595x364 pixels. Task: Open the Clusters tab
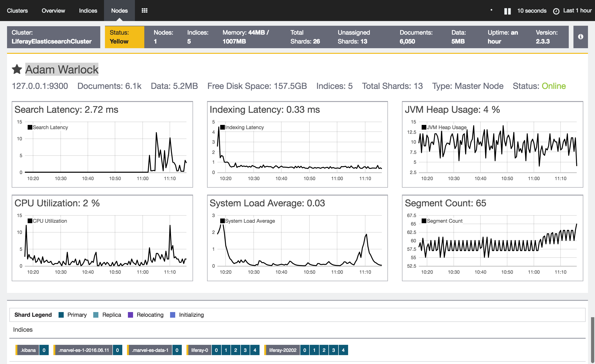click(17, 11)
